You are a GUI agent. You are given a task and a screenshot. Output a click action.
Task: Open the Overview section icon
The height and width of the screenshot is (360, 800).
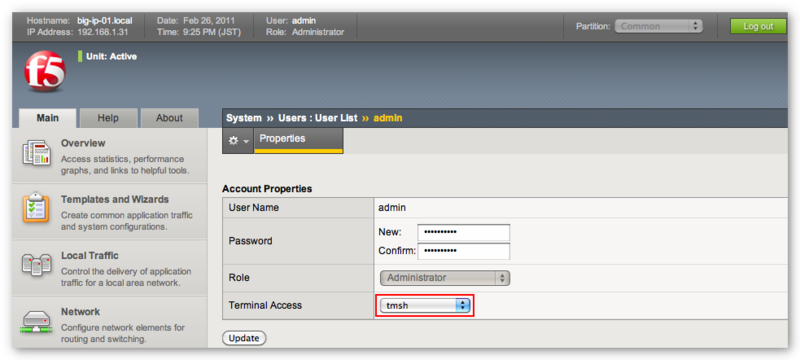[36, 153]
